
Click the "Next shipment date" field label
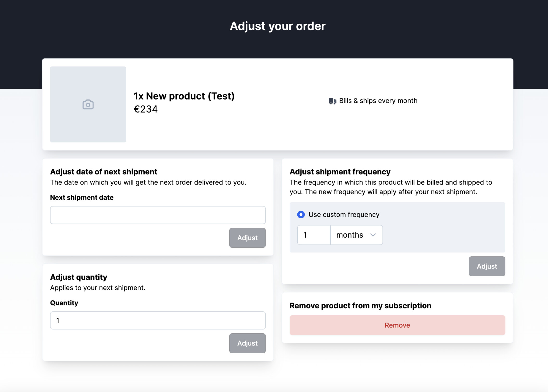[82, 198]
